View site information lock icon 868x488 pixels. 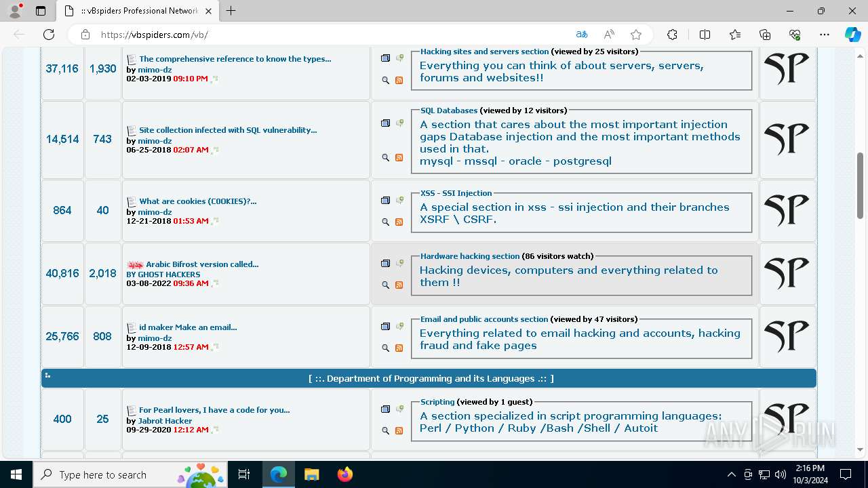point(85,35)
